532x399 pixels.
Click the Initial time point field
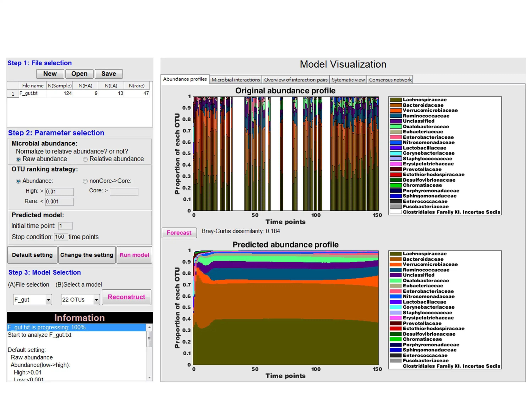point(65,226)
